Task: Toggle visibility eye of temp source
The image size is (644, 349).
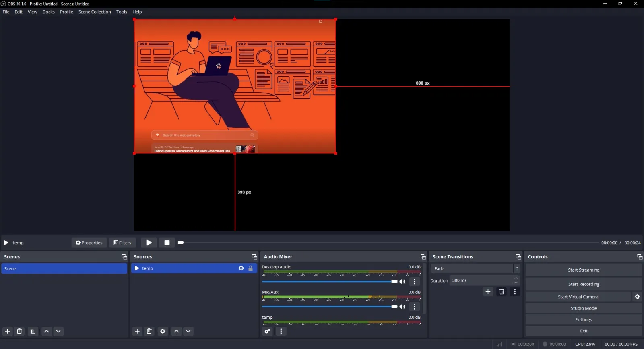Action: 241,268
